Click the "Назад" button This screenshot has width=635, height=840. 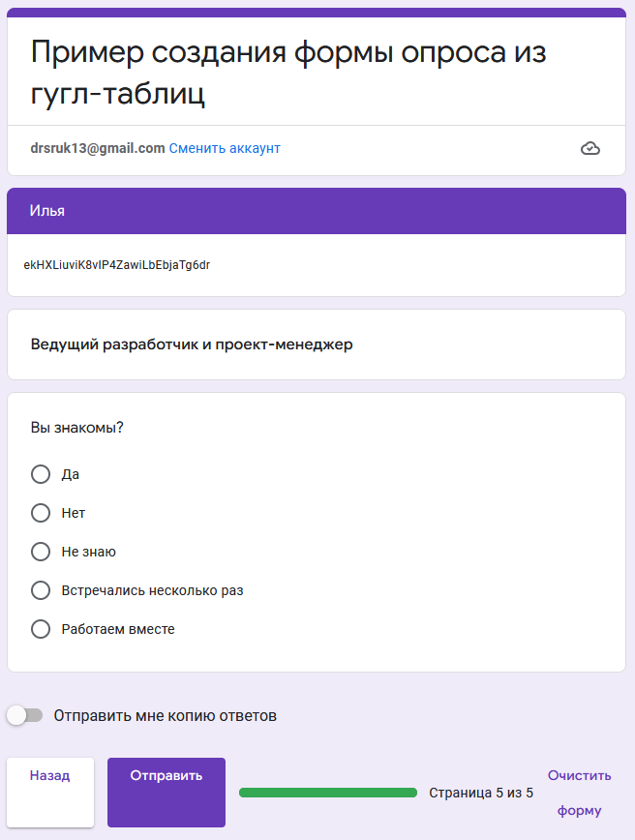[49, 792]
